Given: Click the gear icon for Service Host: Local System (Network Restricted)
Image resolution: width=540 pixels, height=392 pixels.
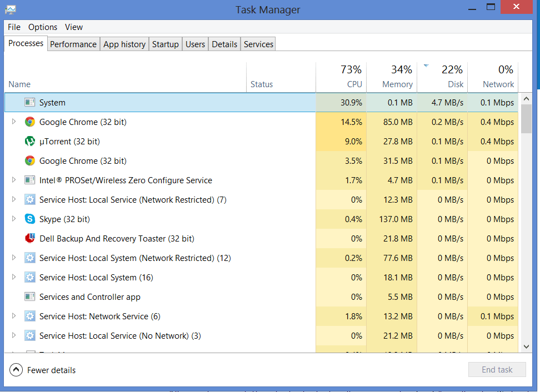Looking at the screenshot, I should click(30, 258).
